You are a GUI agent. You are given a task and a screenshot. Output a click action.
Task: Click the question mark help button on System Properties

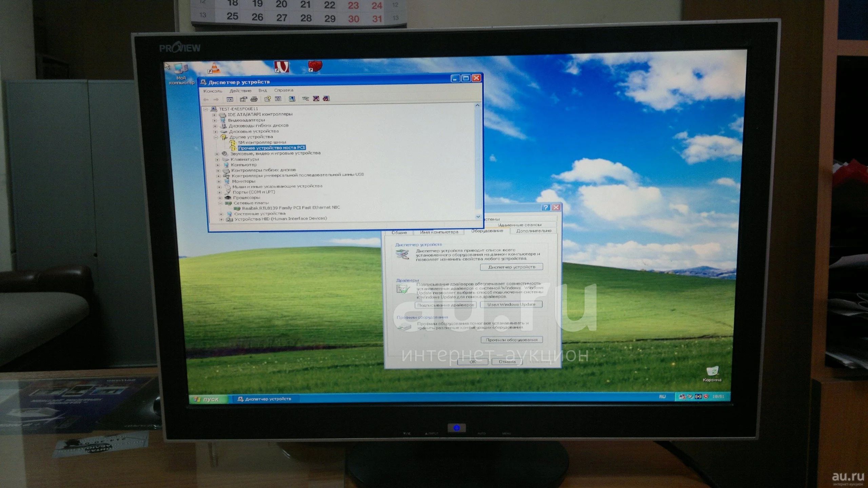[546, 207]
